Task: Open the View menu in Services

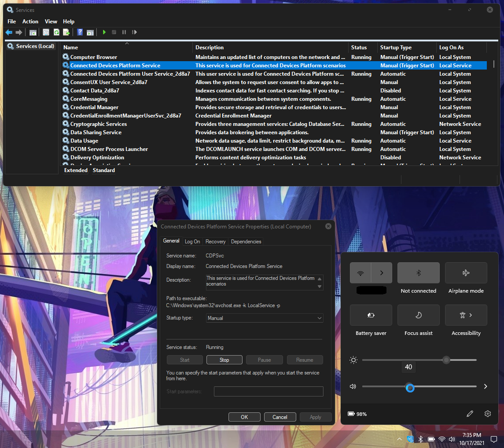Action: 51,22
